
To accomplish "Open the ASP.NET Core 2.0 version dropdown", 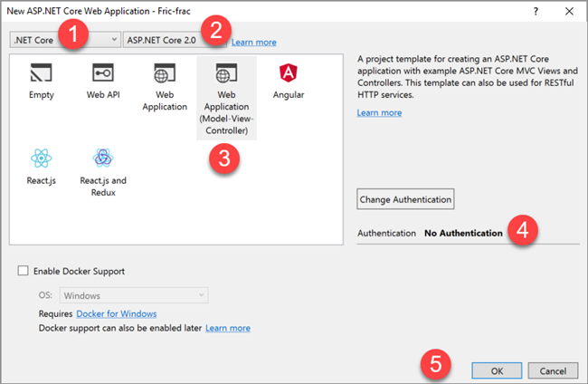I will coord(175,40).
